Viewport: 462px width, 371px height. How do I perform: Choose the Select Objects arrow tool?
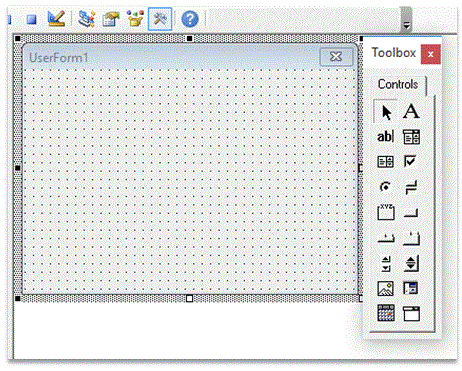coord(386,112)
